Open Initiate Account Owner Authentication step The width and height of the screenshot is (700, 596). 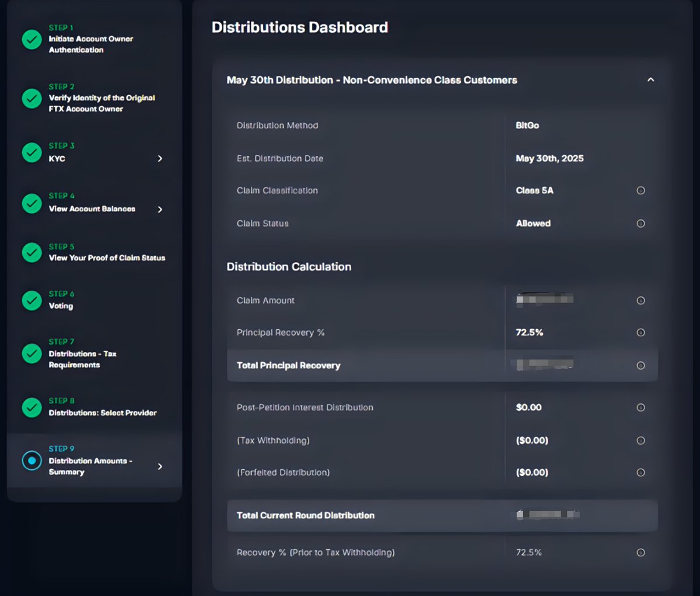(x=91, y=44)
